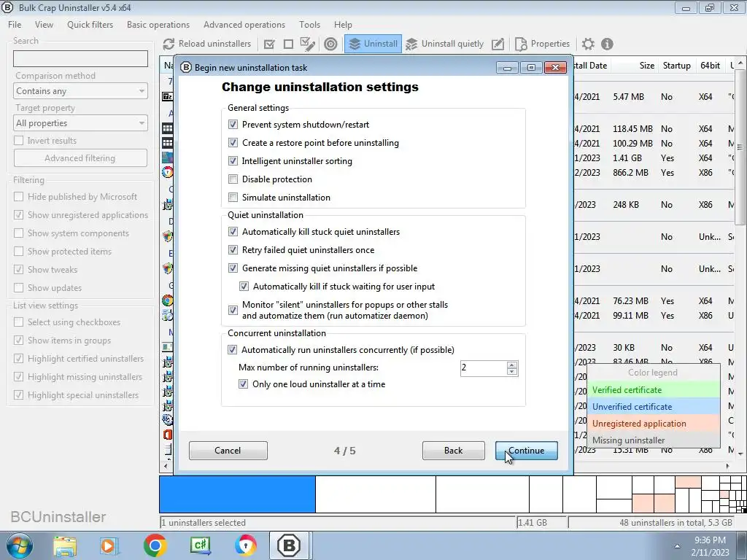This screenshot has width=747, height=560.
Task: Open Google Chrome from the taskbar
Action: coord(155,545)
